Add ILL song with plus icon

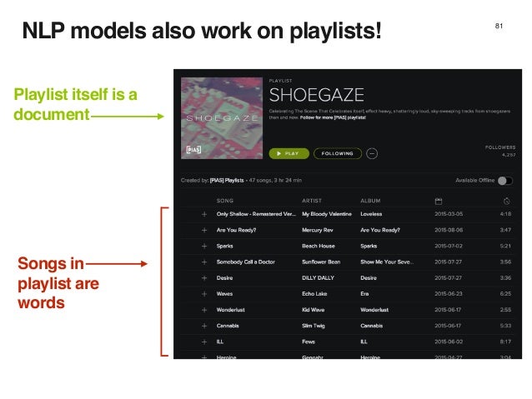204,342
